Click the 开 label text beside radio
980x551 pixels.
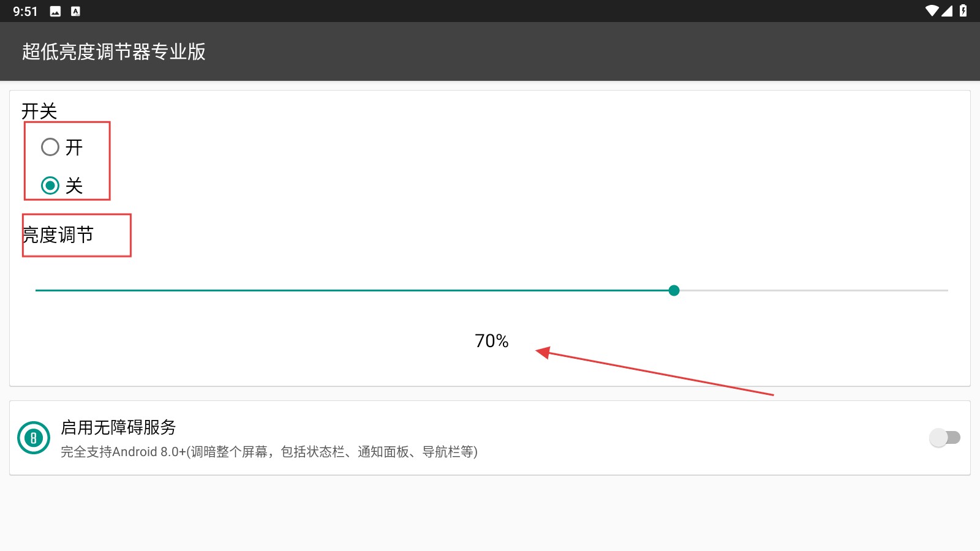point(74,147)
